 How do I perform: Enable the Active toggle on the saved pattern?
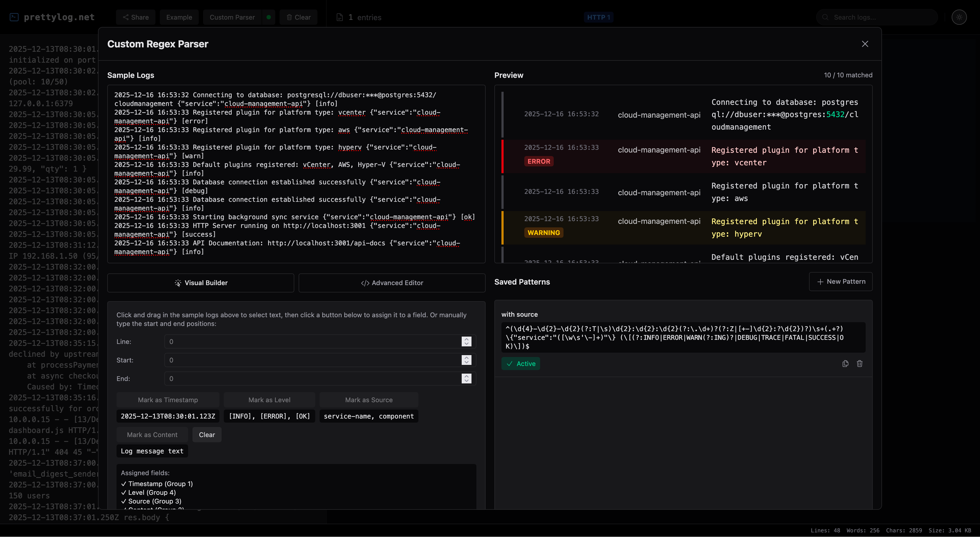pyautogui.click(x=520, y=364)
